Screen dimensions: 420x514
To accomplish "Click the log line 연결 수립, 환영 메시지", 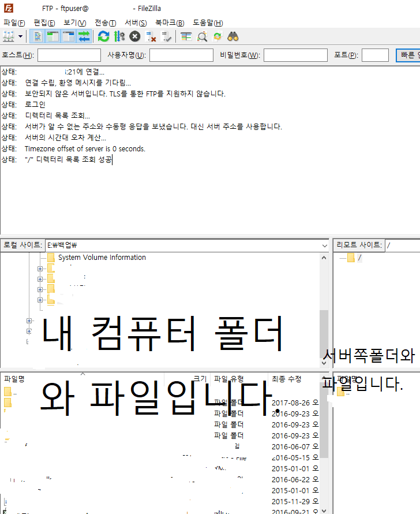I will [x=78, y=83].
